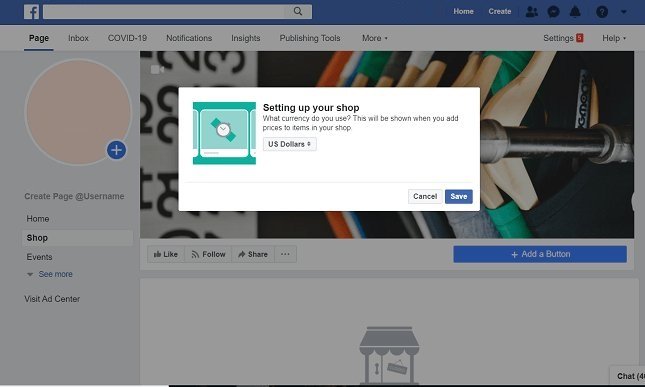Open the Insights tab
645x387 pixels.
click(246, 38)
